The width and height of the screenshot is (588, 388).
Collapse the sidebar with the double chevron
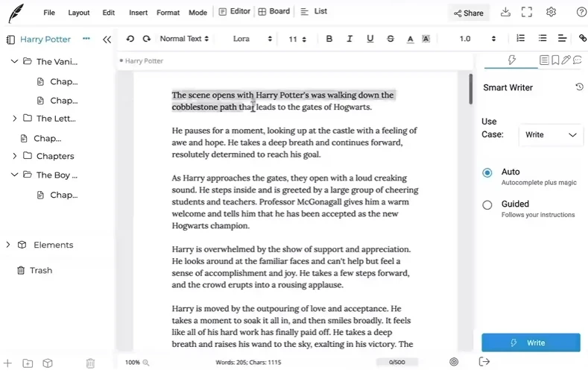(107, 40)
